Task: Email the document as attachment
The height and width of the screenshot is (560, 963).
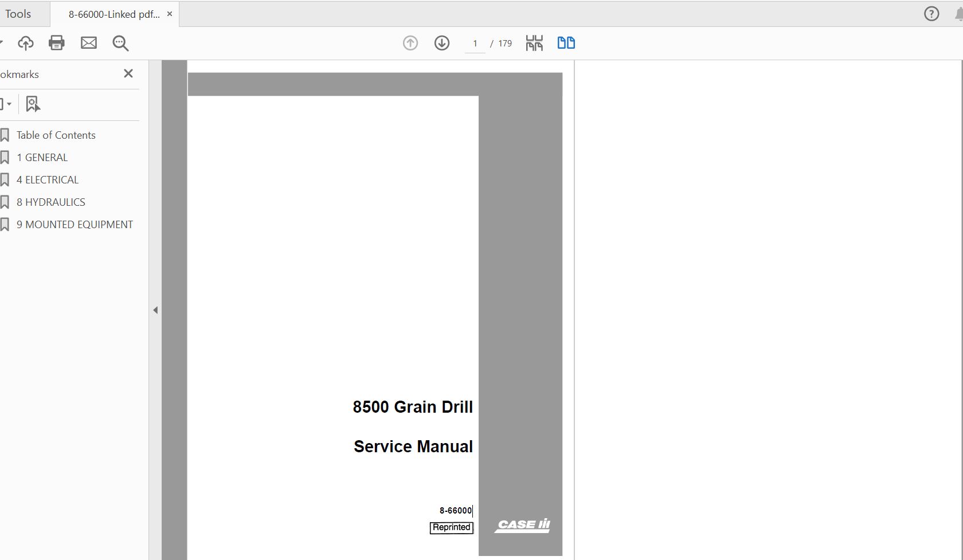Action: (x=88, y=42)
